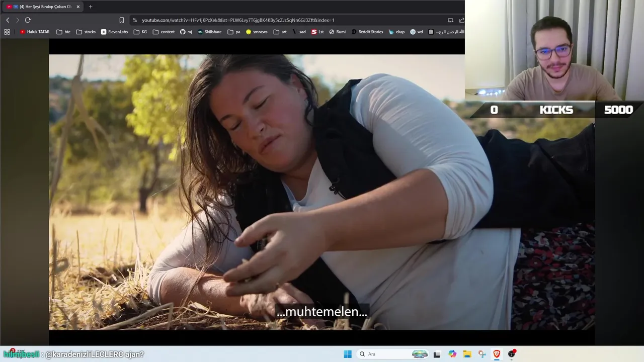Open site settings icon in address bar

134,20
